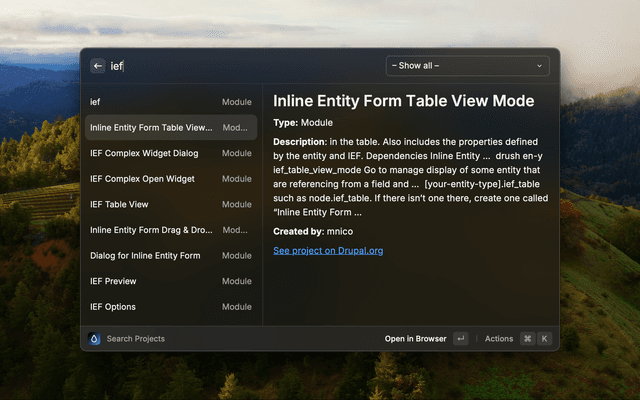Open the See project on Drupal.org link

click(x=328, y=250)
